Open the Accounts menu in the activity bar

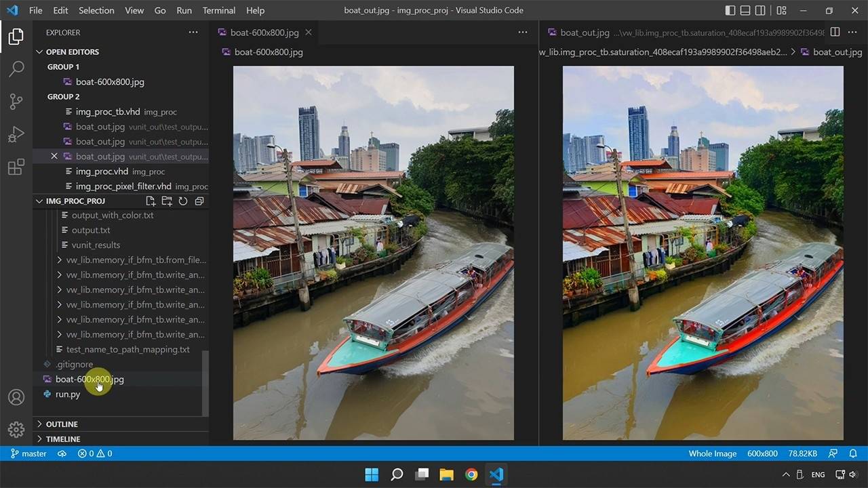[16, 397]
